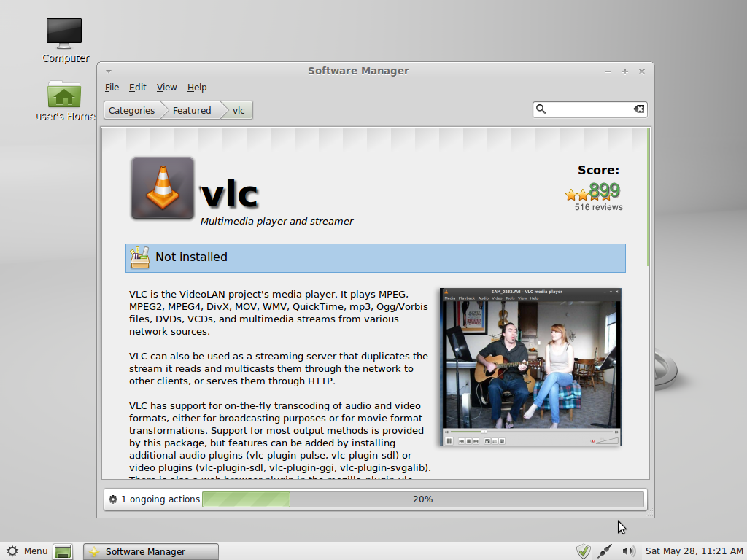Click the 516 reviews text
The height and width of the screenshot is (560, 747).
click(598, 207)
